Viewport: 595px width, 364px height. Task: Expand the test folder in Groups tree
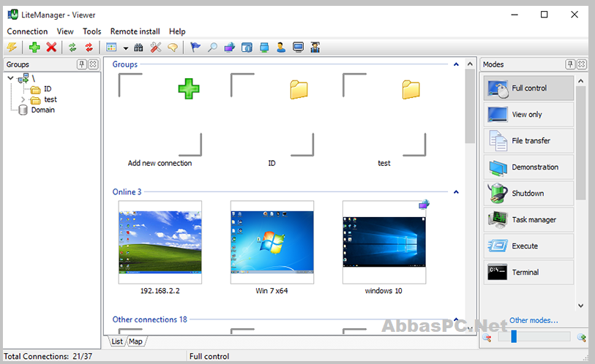tap(23, 99)
